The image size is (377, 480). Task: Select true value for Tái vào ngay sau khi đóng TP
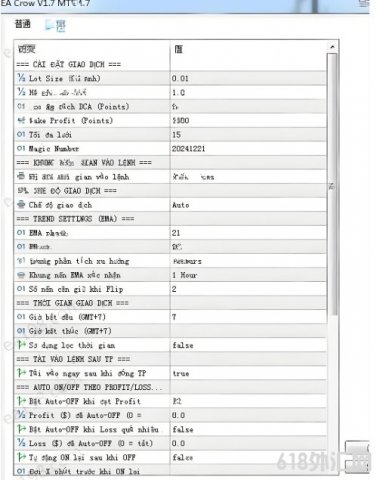[x=181, y=373]
